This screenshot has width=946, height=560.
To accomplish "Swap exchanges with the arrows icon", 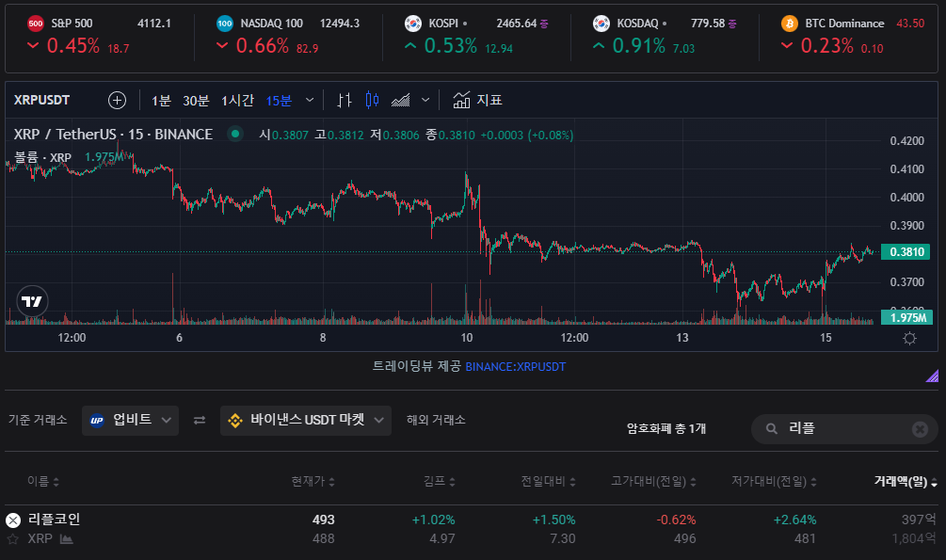I will pos(200,420).
